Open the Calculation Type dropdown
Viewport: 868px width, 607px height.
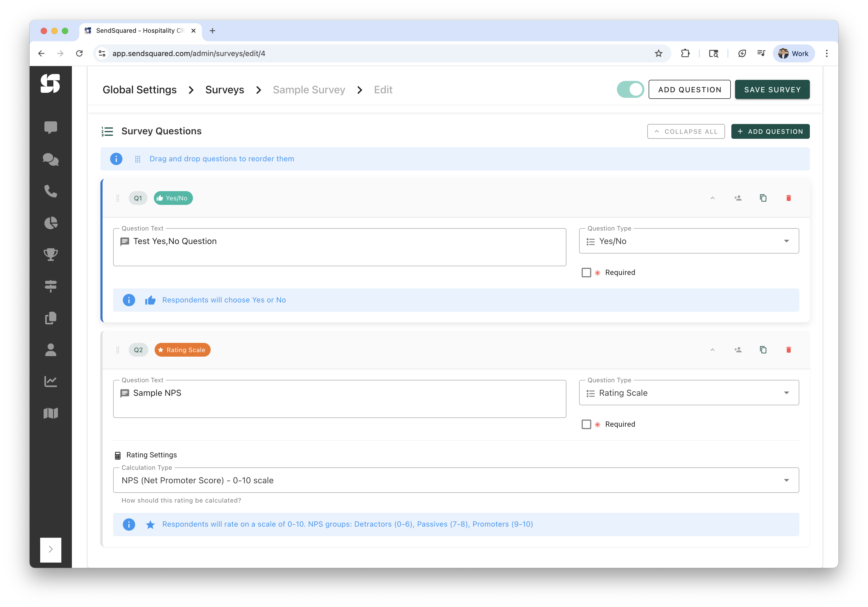pyautogui.click(x=456, y=480)
